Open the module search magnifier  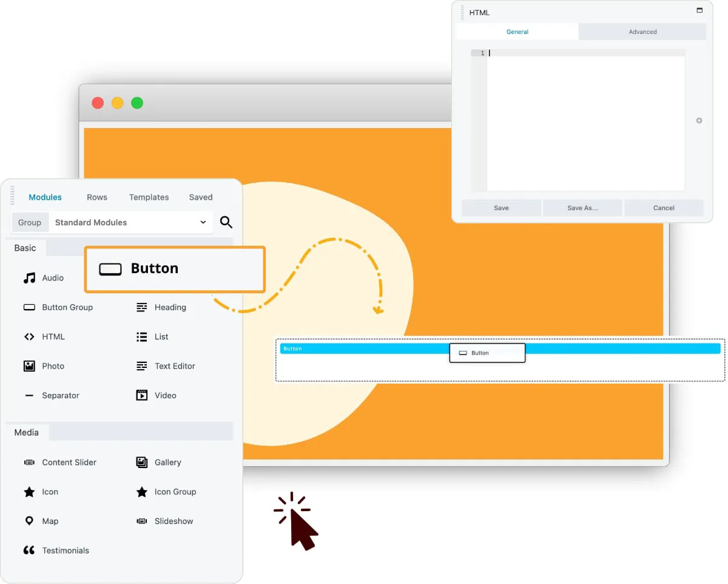coord(226,222)
